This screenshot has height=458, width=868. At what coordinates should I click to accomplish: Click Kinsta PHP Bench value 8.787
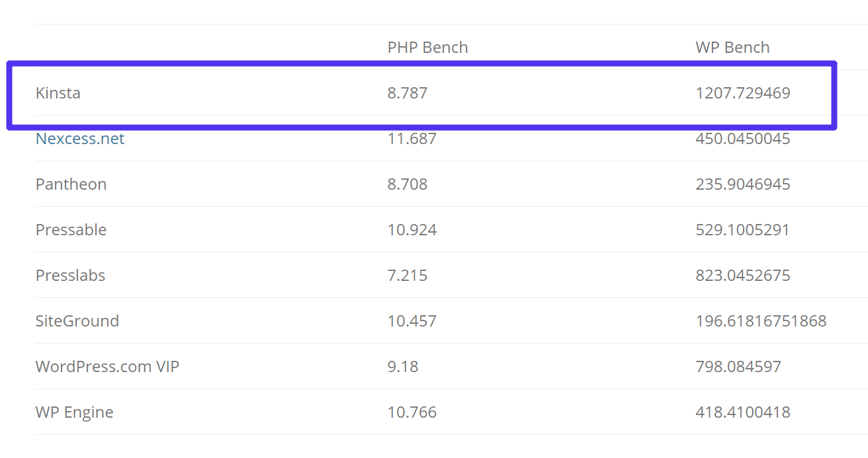pos(408,93)
